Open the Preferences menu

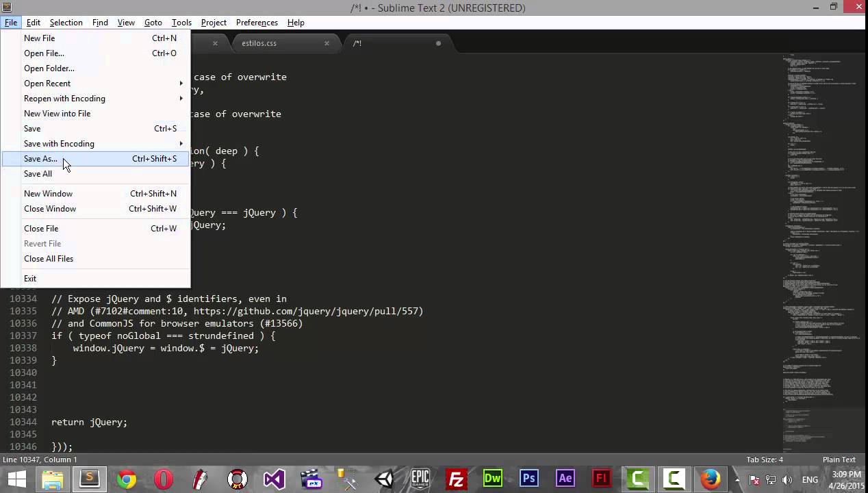pos(257,23)
